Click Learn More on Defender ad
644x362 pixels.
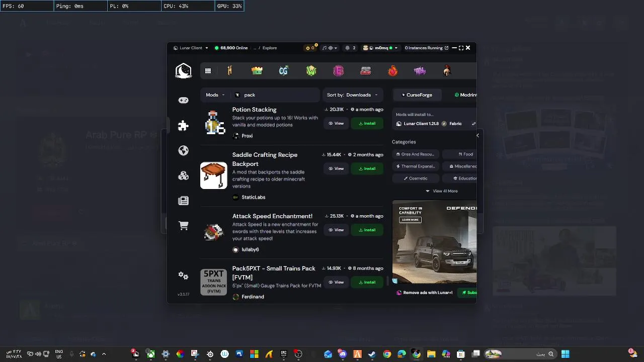[x=410, y=220]
